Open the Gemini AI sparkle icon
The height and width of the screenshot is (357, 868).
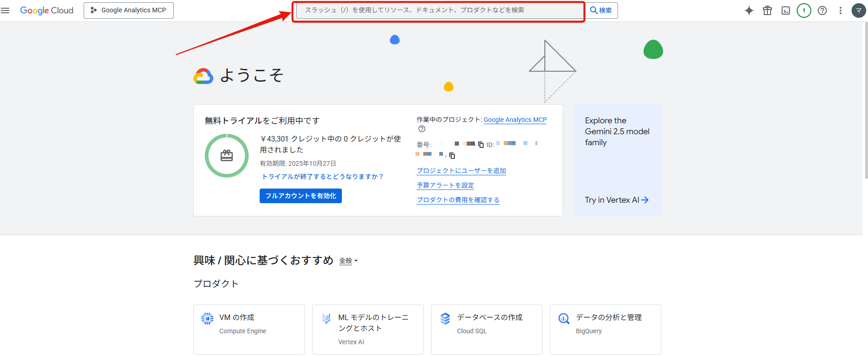point(749,10)
